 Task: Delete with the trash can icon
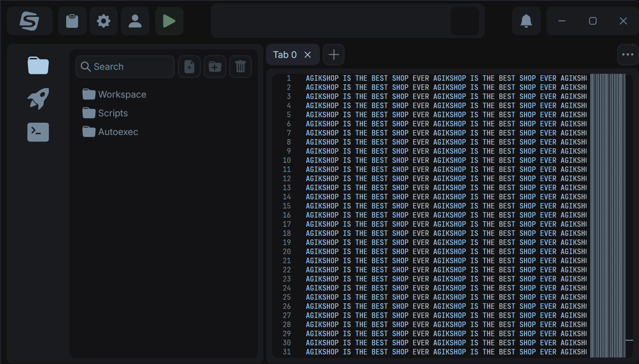(x=241, y=67)
